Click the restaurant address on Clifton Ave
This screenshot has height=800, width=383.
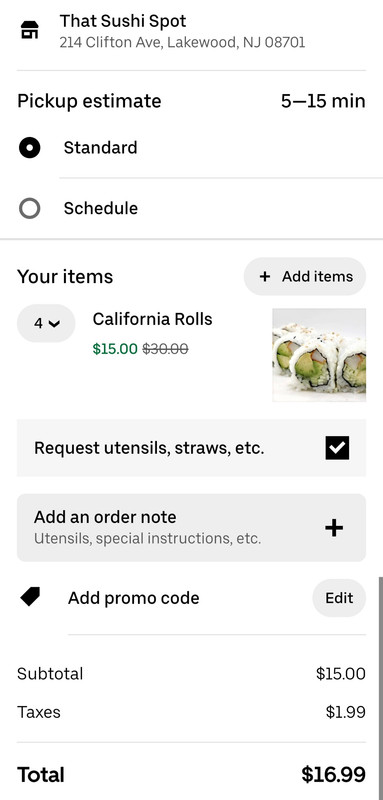(x=182, y=42)
